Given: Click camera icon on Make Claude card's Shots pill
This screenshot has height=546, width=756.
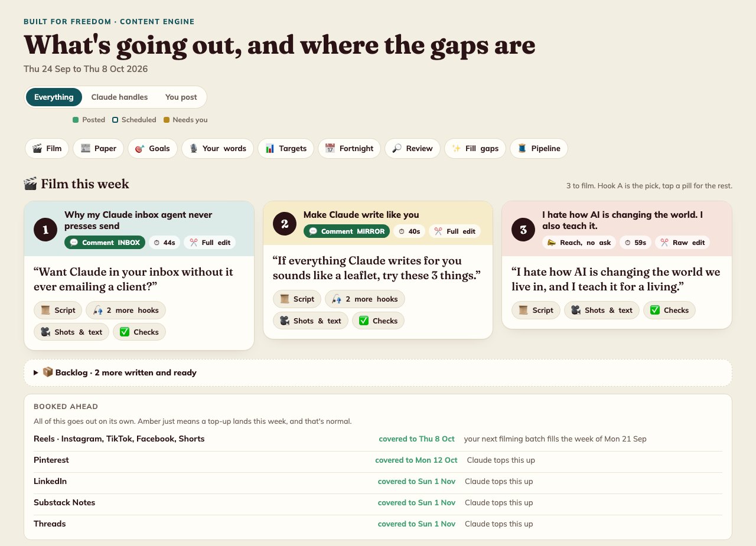Looking at the screenshot, I should tap(285, 321).
